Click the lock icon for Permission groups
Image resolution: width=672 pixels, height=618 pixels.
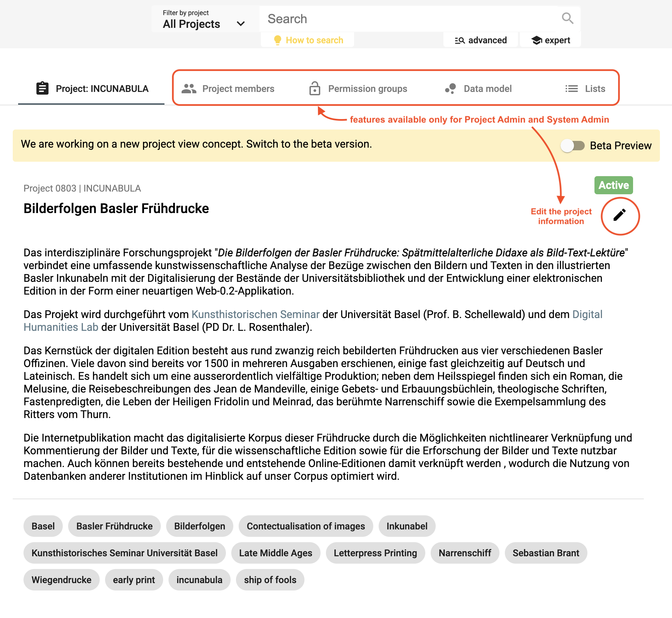pos(315,88)
